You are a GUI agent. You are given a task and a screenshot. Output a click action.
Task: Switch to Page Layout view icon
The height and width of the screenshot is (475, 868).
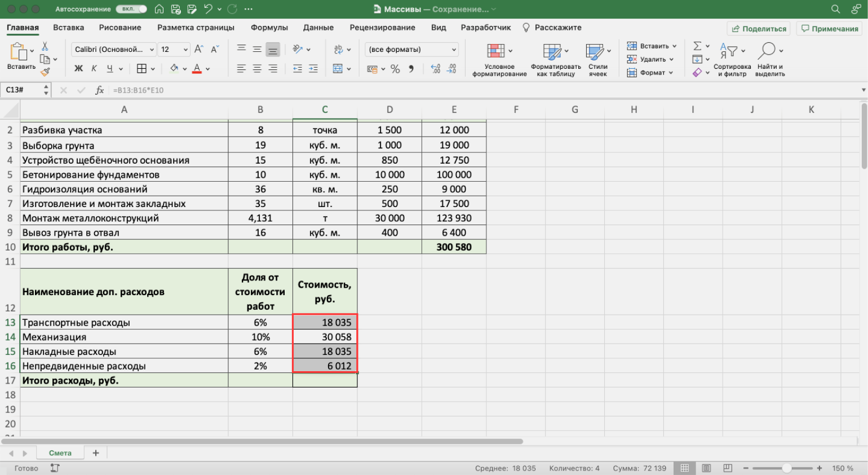(706, 468)
